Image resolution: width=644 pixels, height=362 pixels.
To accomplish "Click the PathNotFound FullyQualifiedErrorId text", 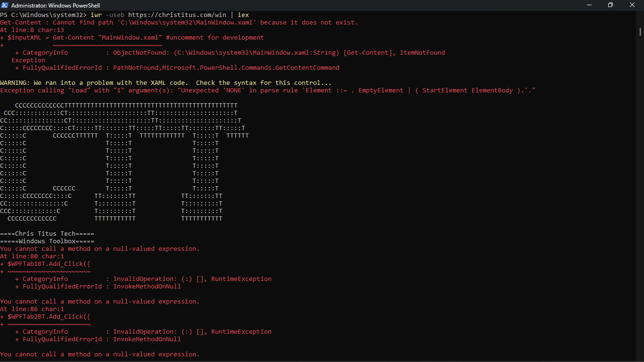I will pos(137,67).
